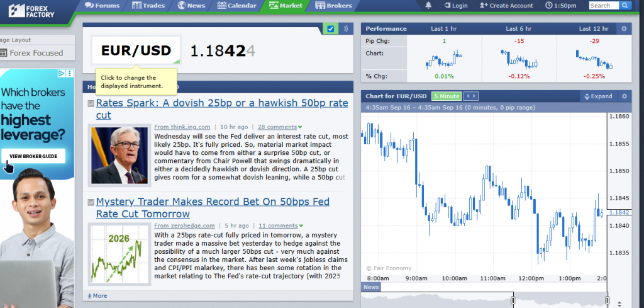Toggle the checkbox above the EUR/USD price
The height and width of the screenshot is (308, 644).
(331, 28)
